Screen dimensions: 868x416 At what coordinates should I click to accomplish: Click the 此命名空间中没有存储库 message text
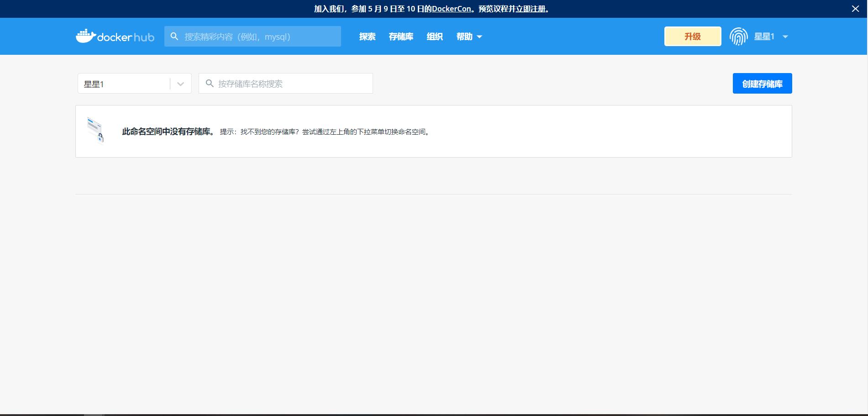click(x=168, y=132)
